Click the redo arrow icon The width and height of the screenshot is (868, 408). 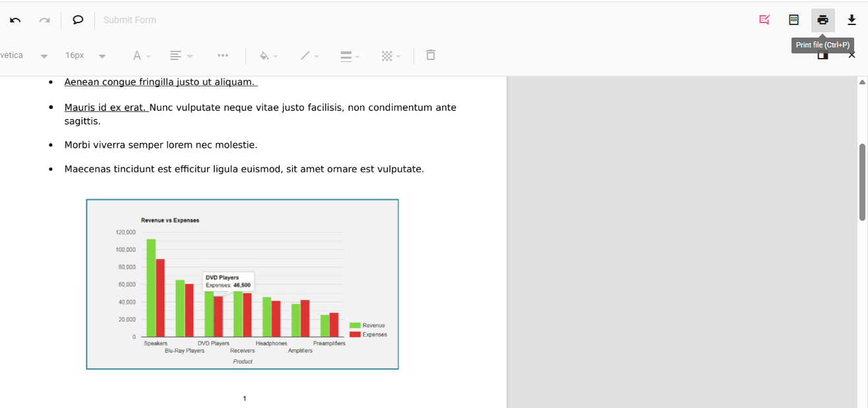click(44, 20)
